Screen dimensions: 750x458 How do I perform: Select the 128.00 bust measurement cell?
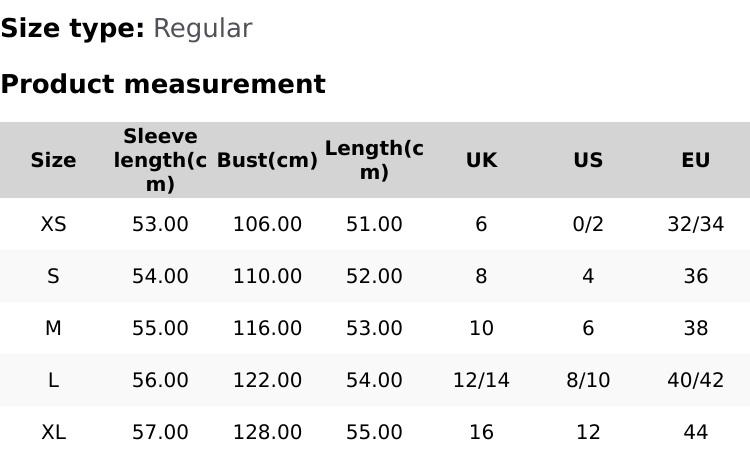pyautogui.click(x=267, y=432)
